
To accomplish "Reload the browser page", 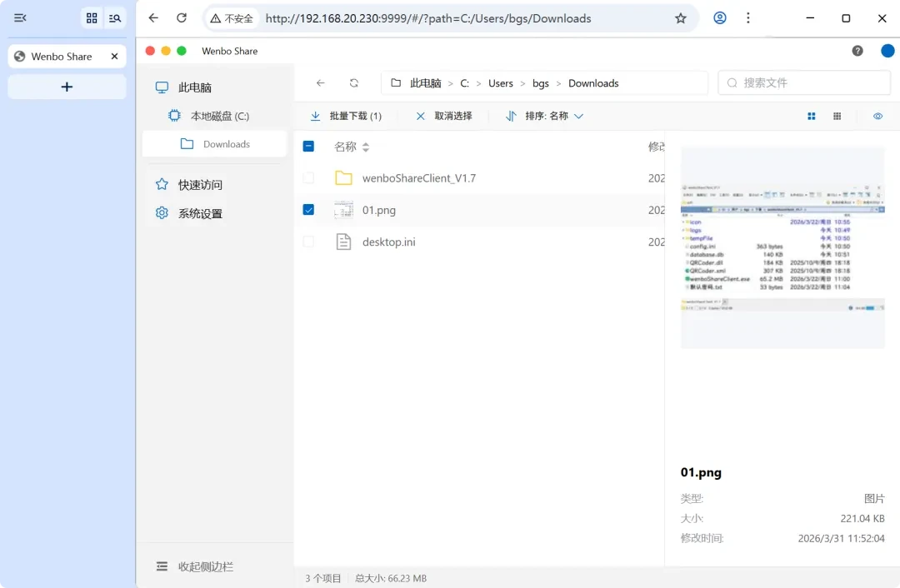I will pyautogui.click(x=182, y=18).
